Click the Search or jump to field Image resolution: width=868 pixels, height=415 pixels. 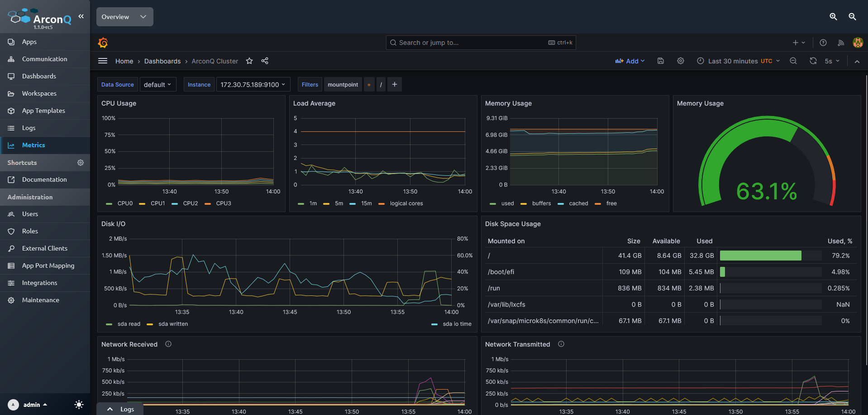[481, 43]
